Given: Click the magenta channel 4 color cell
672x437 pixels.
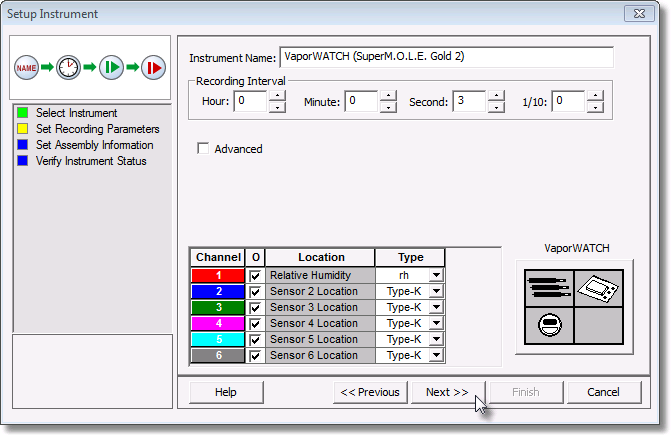Looking at the screenshot, I should click(218, 323).
